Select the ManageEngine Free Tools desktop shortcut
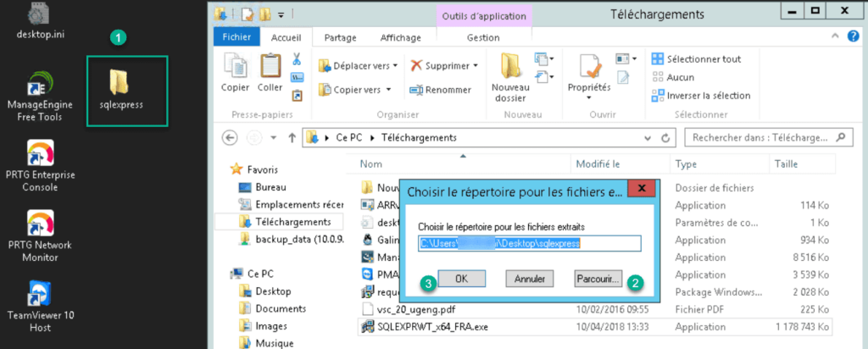 41,95
